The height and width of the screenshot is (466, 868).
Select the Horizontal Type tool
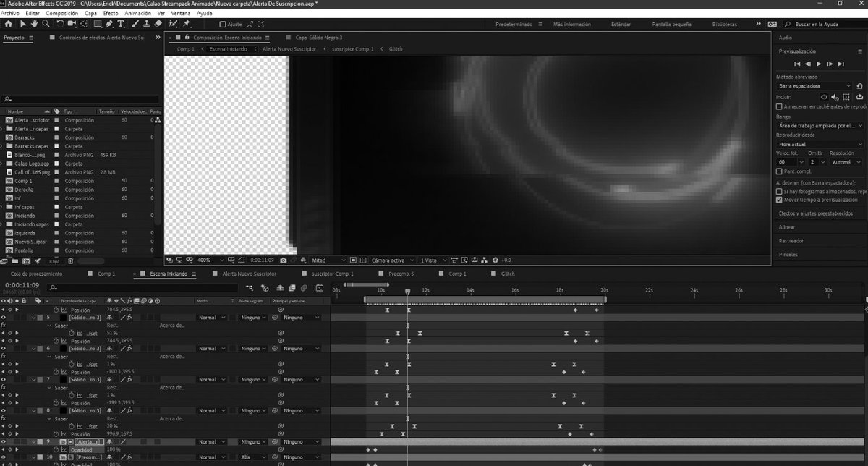(x=121, y=23)
